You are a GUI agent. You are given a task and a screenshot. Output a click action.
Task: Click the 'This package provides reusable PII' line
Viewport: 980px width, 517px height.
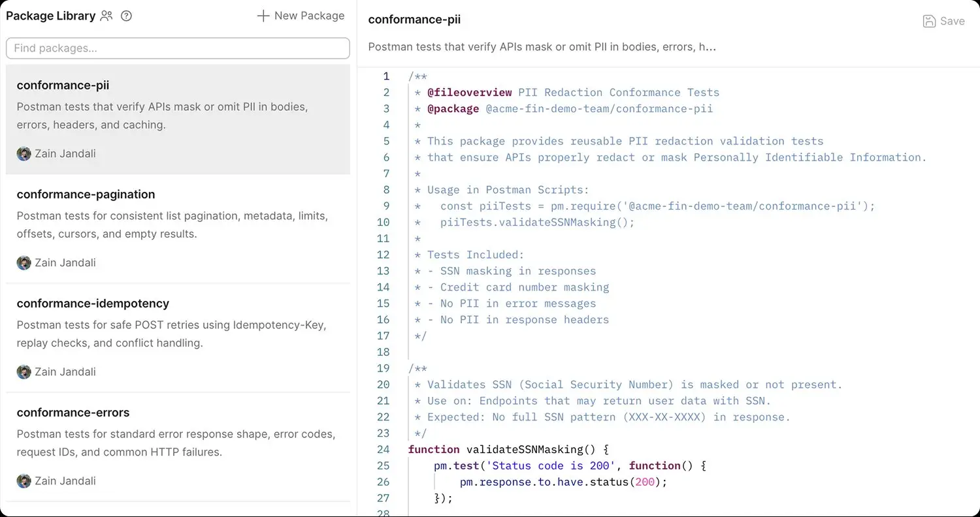point(619,141)
